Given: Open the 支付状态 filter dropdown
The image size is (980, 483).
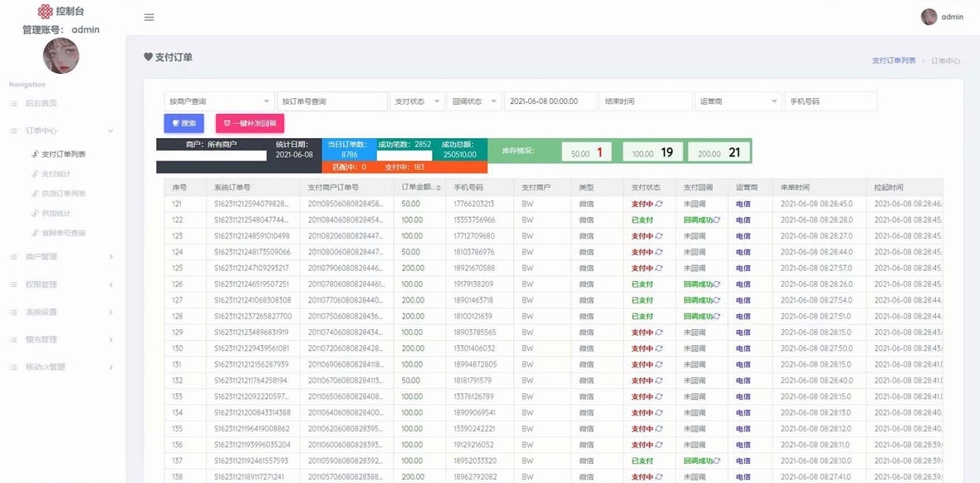Looking at the screenshot, I should click(418, 101).
